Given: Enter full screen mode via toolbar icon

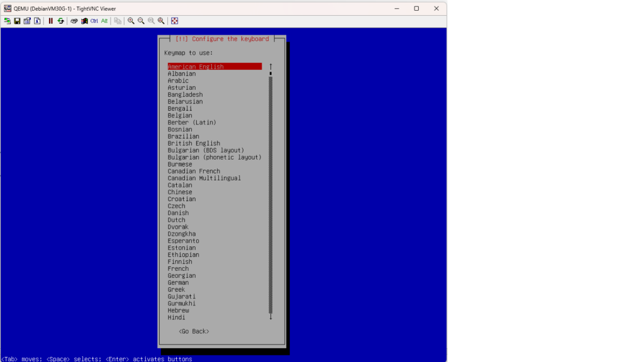Looking at the screenshot, I should 175,21.
